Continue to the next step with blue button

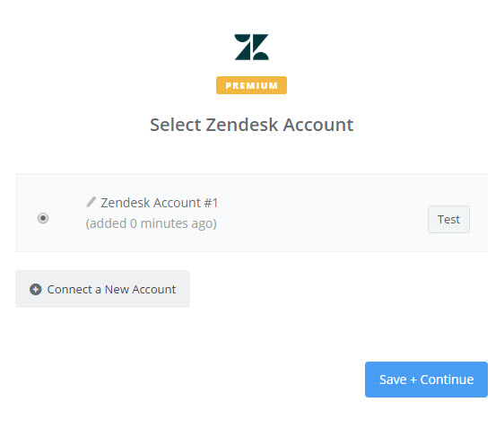pos(426,380)
